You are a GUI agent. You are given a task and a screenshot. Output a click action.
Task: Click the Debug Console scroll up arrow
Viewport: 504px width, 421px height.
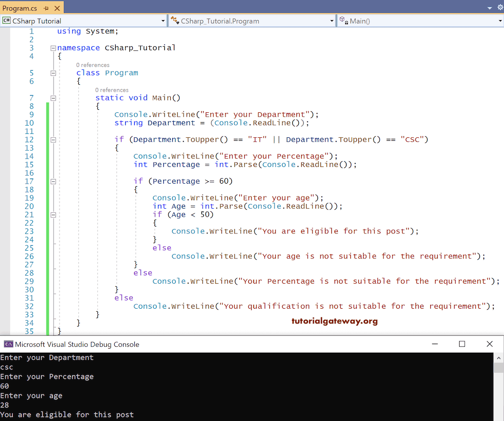499,358
